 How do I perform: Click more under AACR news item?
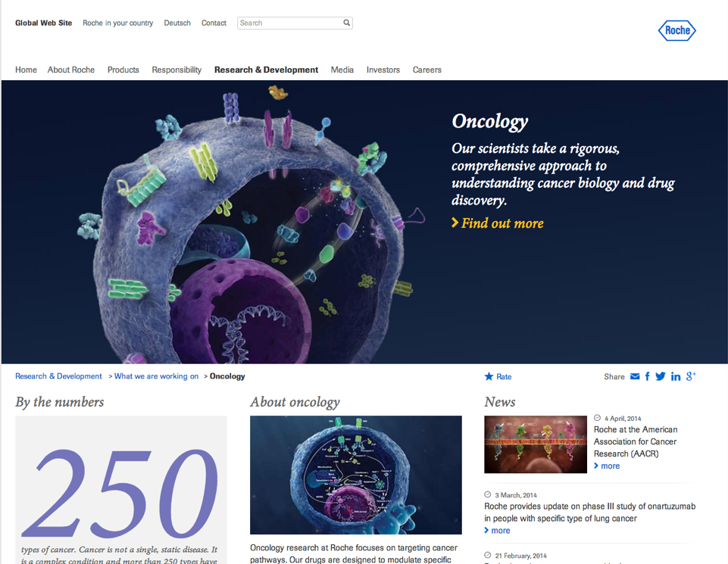[607, 466]
